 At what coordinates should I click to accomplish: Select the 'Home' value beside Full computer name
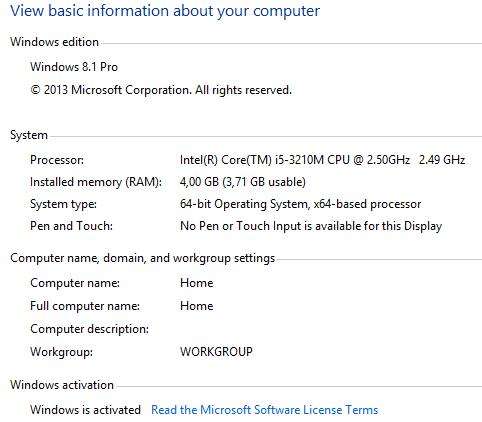pos(197,306)
